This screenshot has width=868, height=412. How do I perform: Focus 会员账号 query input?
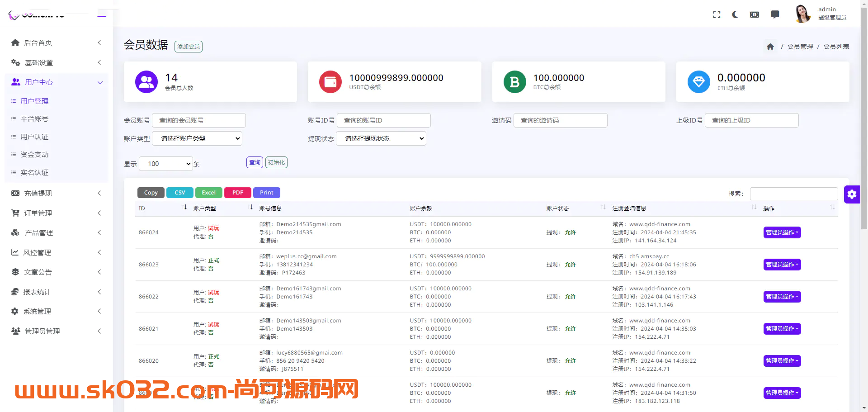pyautogui.click(x=199, y=120)
